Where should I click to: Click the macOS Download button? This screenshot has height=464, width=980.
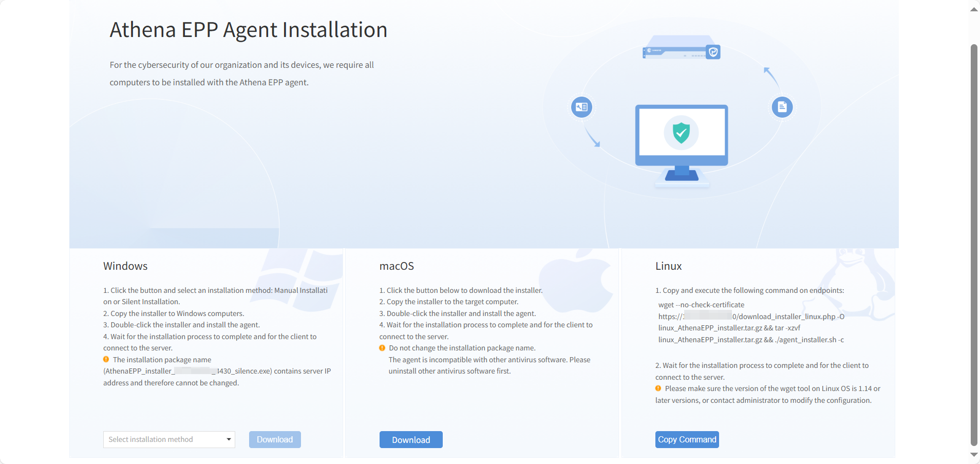click(411, 440)
